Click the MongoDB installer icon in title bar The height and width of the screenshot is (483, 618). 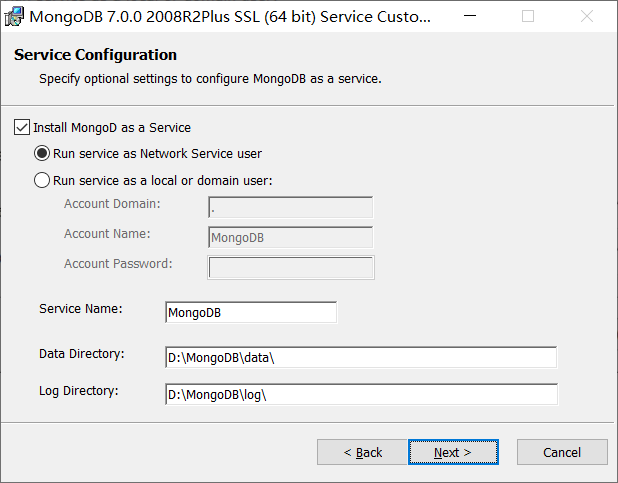pyautogui.click(x=14, y=17)
